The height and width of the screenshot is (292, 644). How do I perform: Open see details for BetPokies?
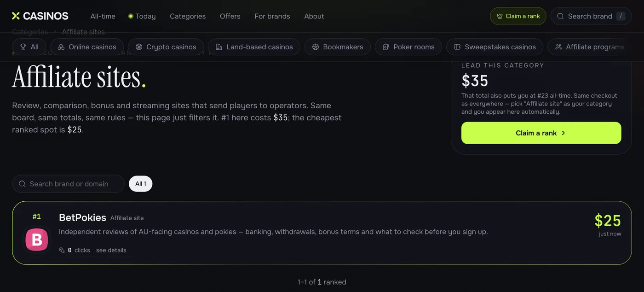point(111,250)
